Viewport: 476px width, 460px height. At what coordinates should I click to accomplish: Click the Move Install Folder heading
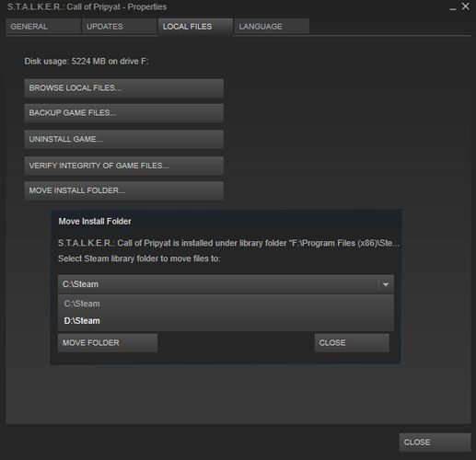point(95,222)
